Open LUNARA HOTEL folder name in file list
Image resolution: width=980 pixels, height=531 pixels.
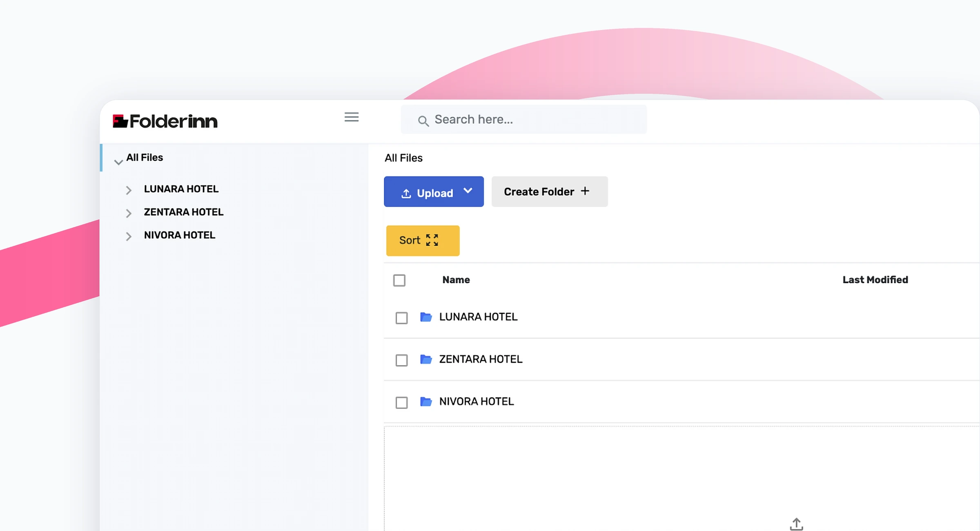point(479,317)
